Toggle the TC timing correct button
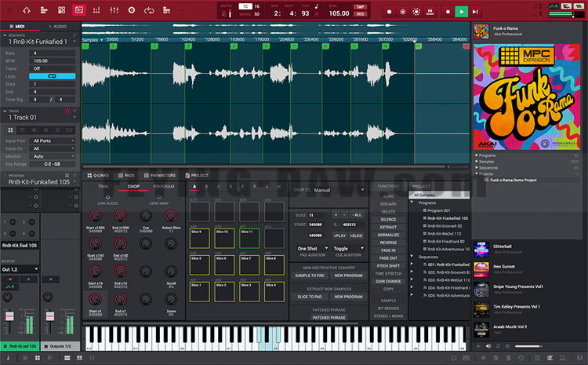Screen dimensions: 588x365 click(x=245, y=6)
